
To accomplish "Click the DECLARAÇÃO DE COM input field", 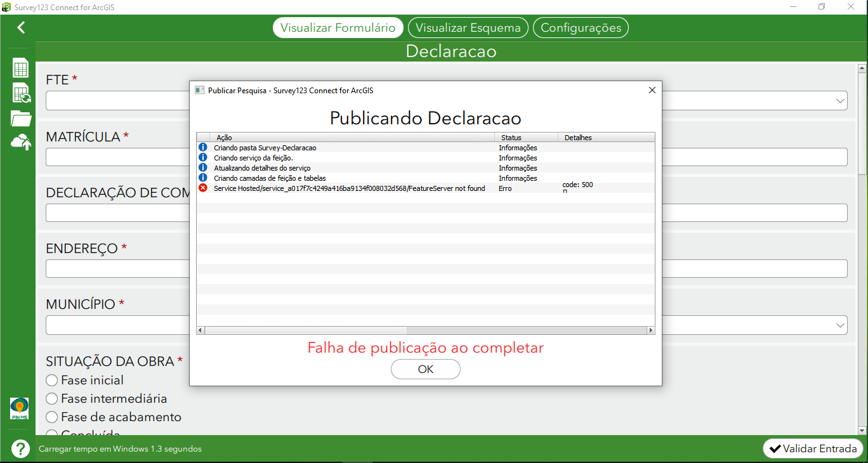I will [447, 212].
